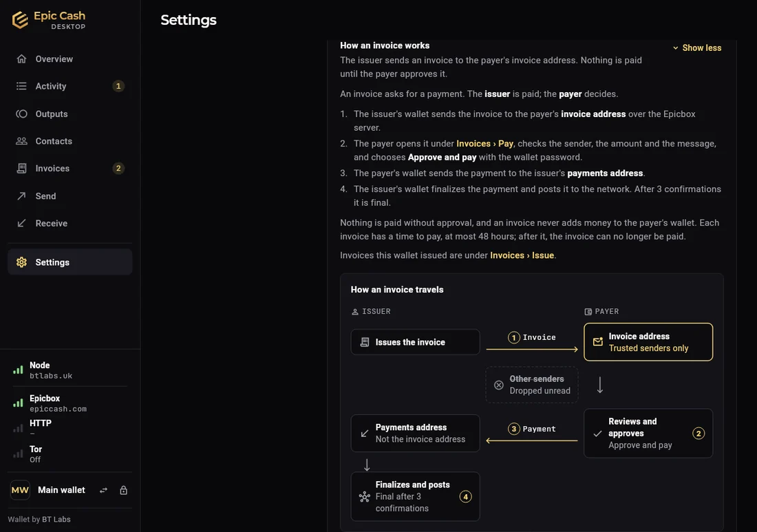Click the Send arrow icon
Image resolution: width=757 pixels, height=532 pixels.
tap(21, 196)
